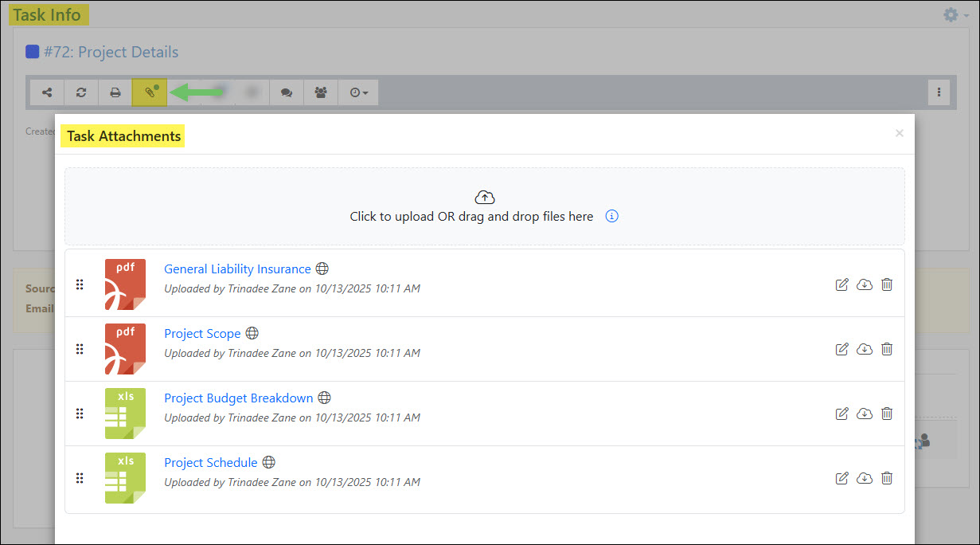Open the Project Schedule attachment link
Image resolution: width=980 pixels, height=545 pixels.
210,462
